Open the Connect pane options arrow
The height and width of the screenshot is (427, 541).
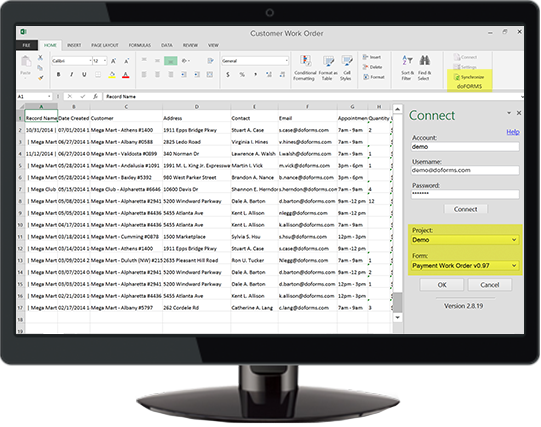coord(509,113)
